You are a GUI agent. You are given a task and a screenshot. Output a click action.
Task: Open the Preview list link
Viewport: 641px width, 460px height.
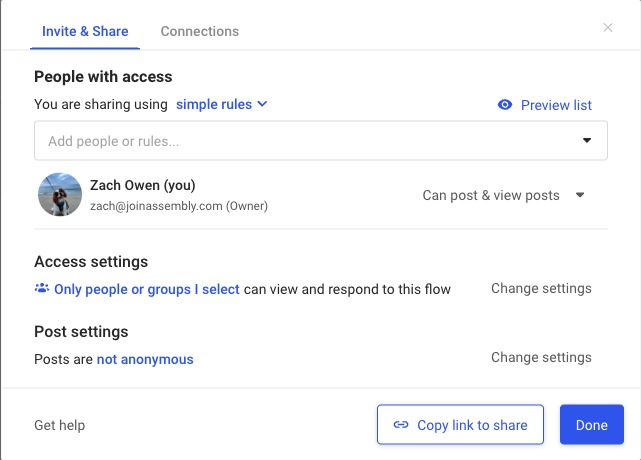click(x=556, y=105)
